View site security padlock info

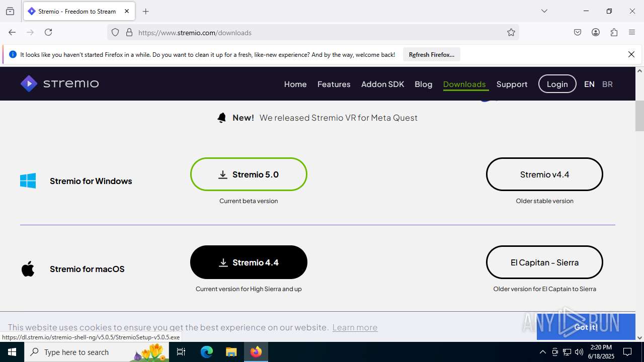pyautogui.click(x=129, y=32)
